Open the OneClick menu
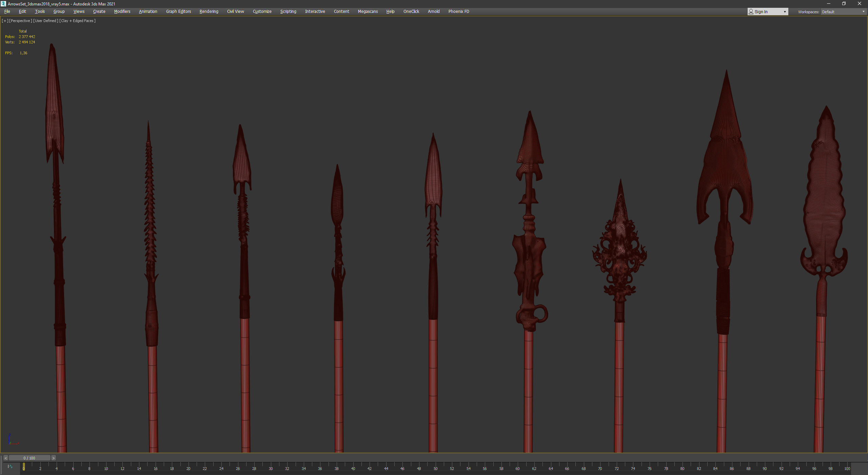The height and width of the screenshot is (475, 868). tap(411, 12)
